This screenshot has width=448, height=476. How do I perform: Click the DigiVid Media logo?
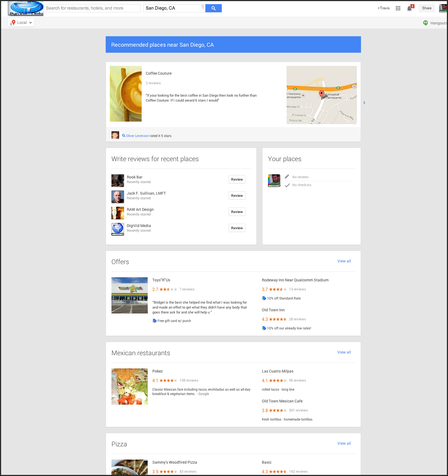click(x=26, y=8)
